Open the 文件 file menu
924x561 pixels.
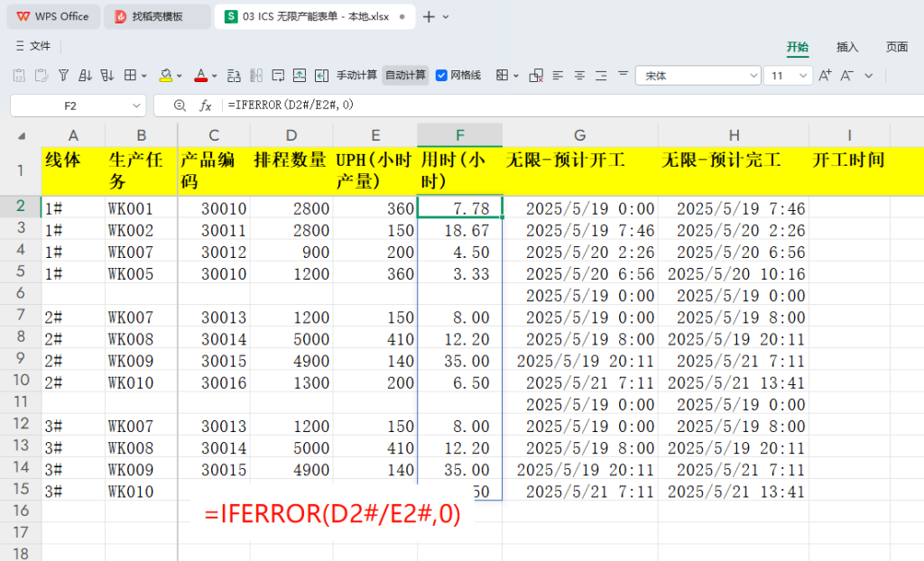coord(33,46)
